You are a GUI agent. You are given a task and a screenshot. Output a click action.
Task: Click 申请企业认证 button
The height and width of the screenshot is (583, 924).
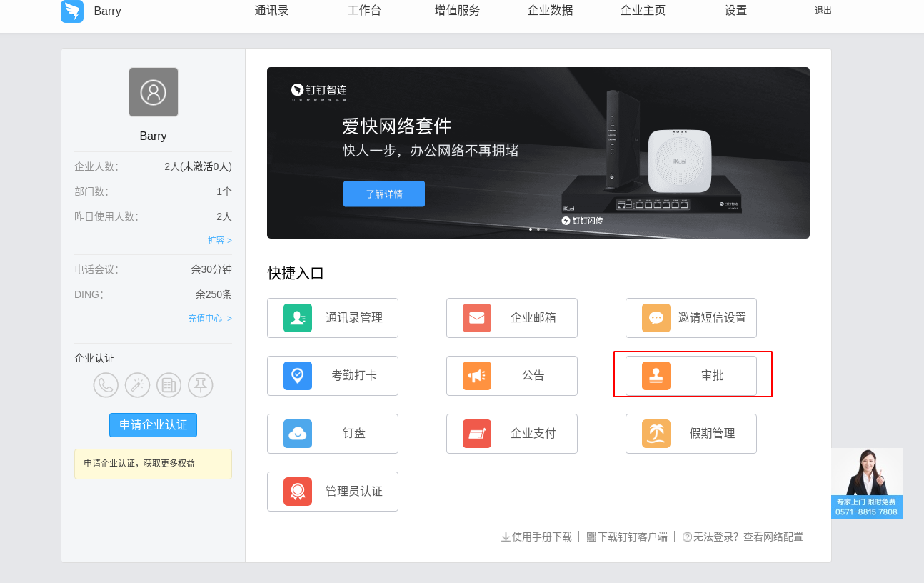[153, 425]
